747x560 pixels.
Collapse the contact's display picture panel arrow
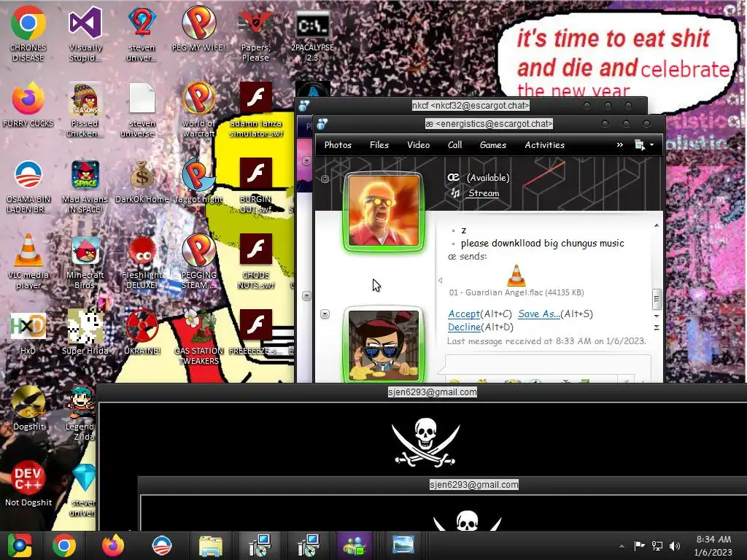tap(325, 179)
